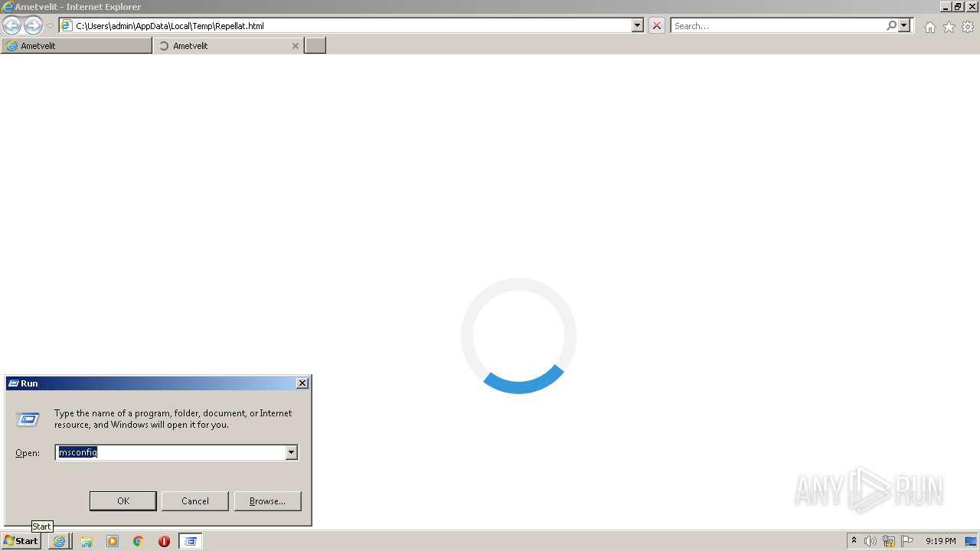The image size is (980, 551).
Task: Click the page icon in address bar
Action: click(x=67, y=25)
